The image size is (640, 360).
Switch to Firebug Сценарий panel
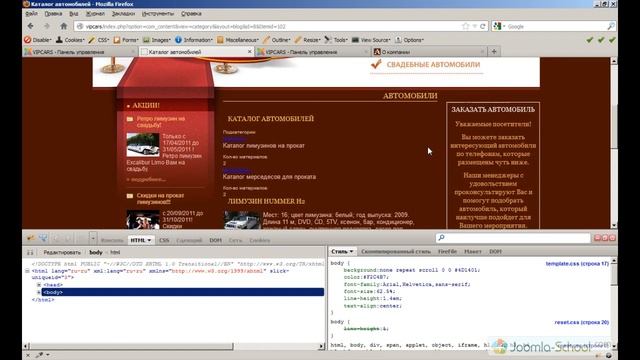pyautogui.click(x=189, y=240)
